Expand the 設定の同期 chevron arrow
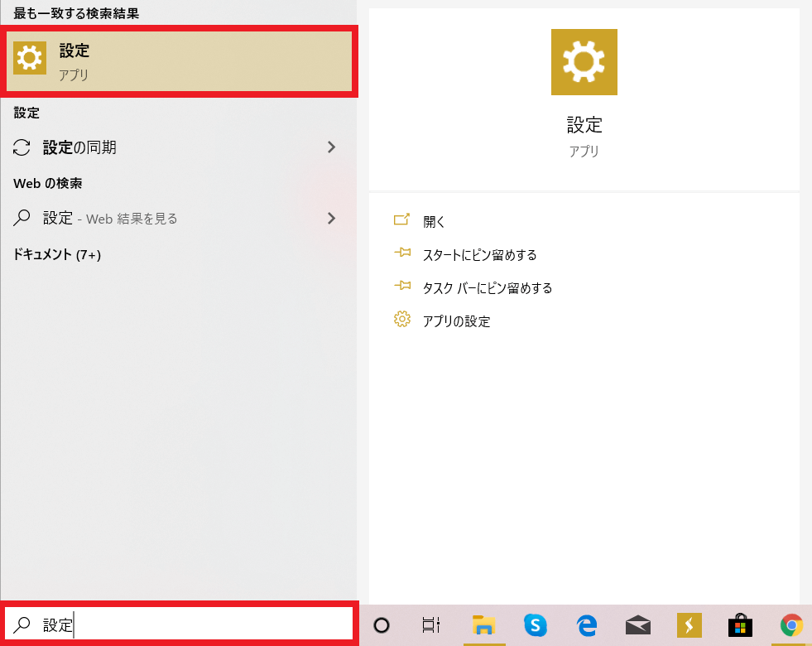Screen dimensions: 812x646 pos(331,147)
